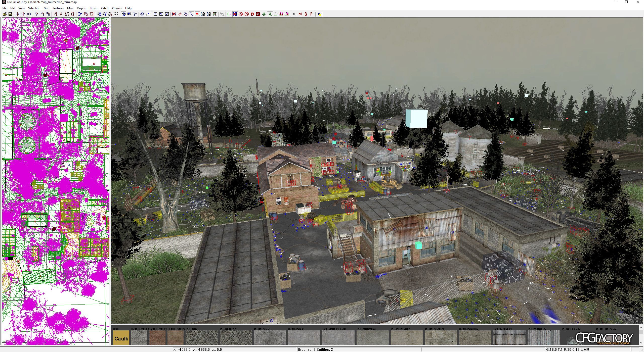The width and height of the screenshot is (644, 352).
Task: Toggle X axis lock button
Action: pos(155,14)
